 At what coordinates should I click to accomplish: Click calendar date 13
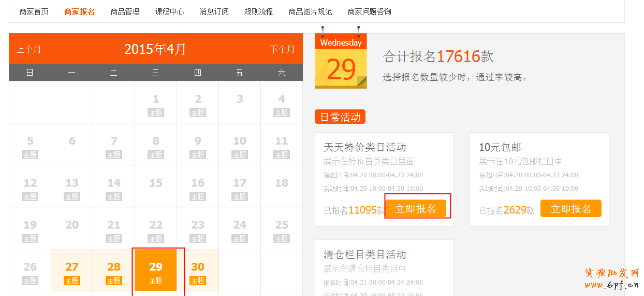tap(72, 186)
